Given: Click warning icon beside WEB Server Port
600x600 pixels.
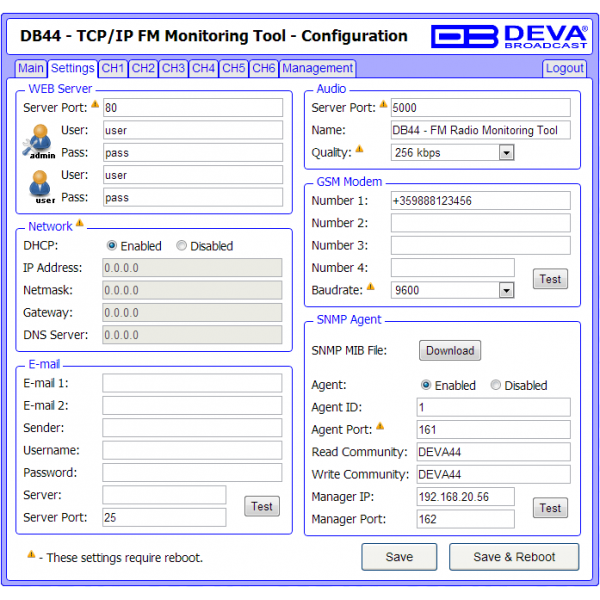Looking at the screenshot, I should (x=95, y=104).
